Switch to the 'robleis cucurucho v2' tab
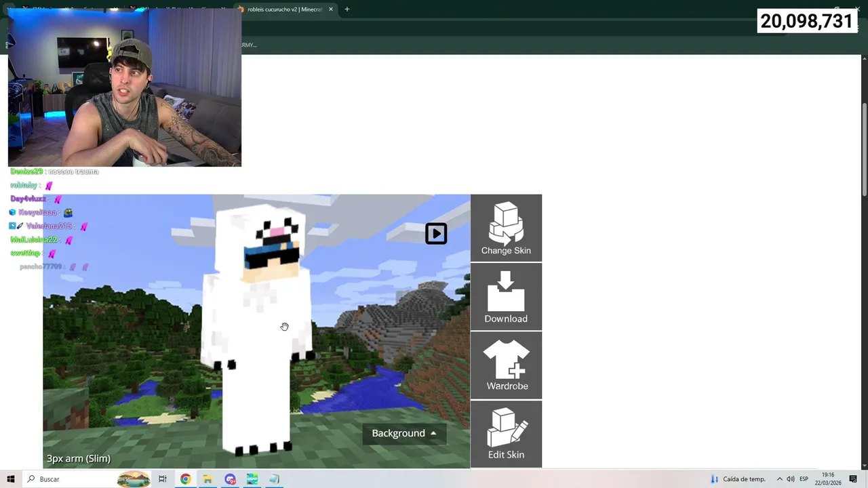Viewport: 868px width, 488px height. [284, 9]
